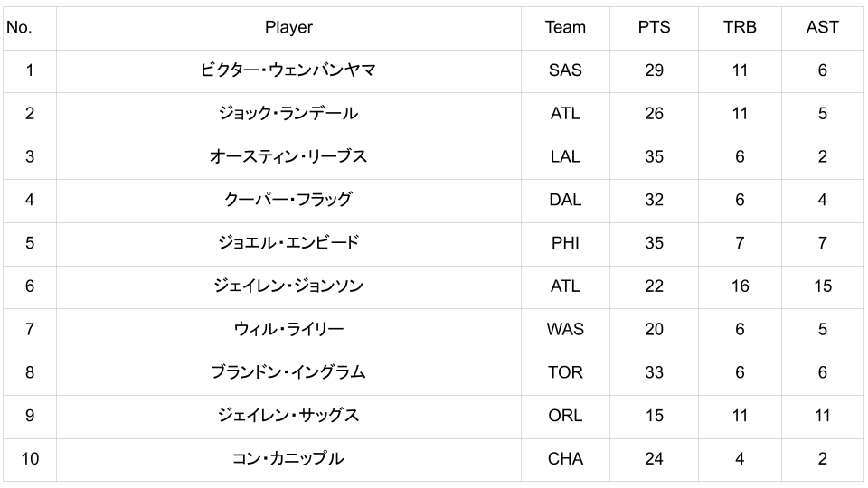Click the ジェイレン・サッグス name cell
Image resolution: width=868 pixels, height=488 pixels.
click(x=288, y=416)
